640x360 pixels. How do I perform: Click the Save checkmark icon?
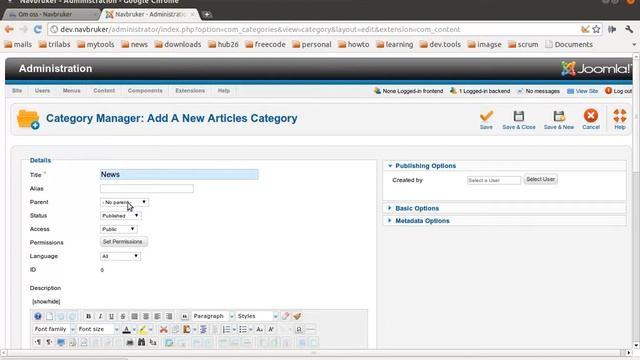[x=486, y=116]
